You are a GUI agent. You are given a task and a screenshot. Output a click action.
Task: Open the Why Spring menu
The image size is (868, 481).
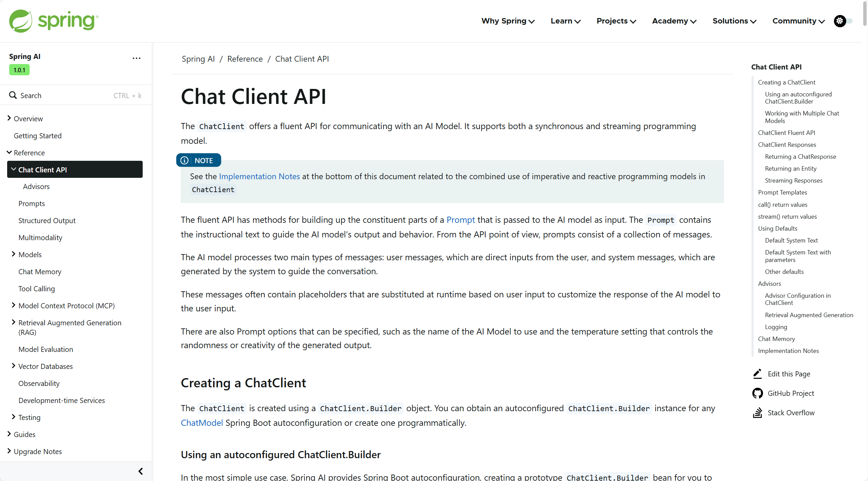click(x=508, y=21)
